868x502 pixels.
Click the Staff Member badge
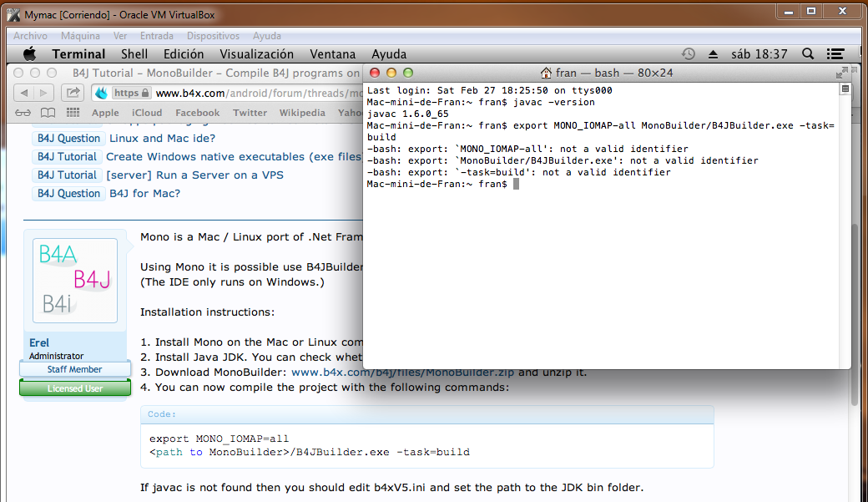75,369
